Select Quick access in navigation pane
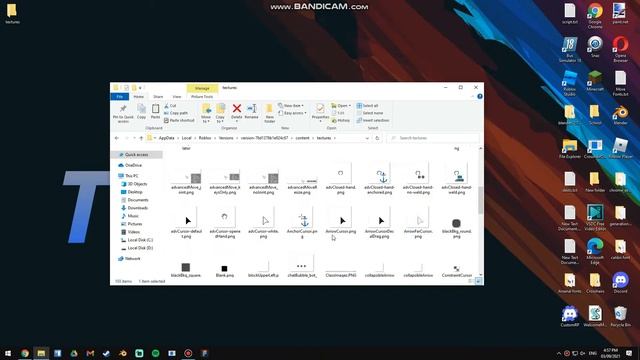640x360 pixels. 136,155
